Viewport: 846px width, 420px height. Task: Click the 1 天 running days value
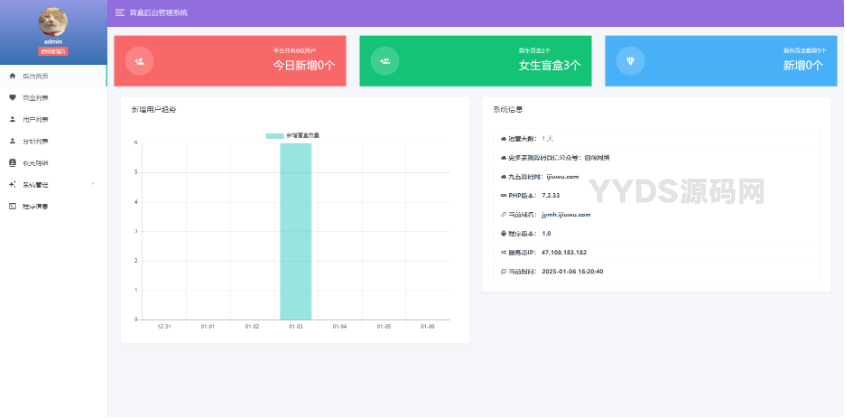[x=548, y=139]
